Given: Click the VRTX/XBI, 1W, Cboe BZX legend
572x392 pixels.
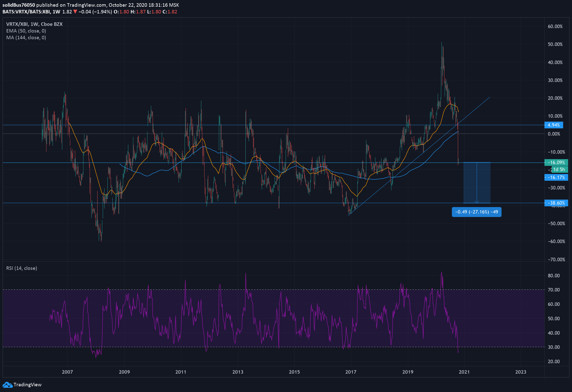Looking at the screenshot, I should pos(34,24).
